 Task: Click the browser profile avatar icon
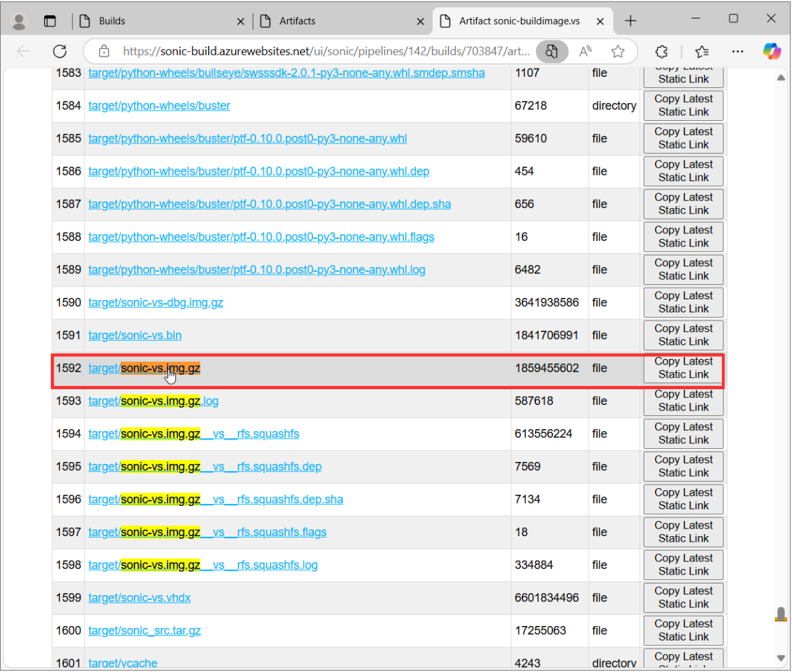click(x=19, y=21)
